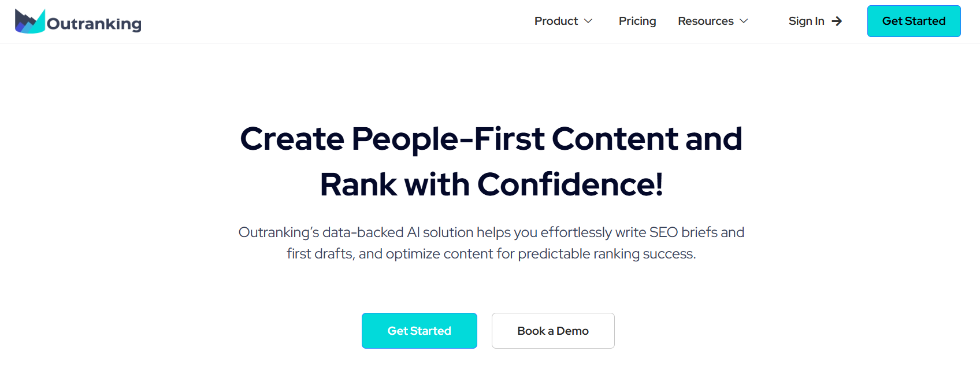The image size is (980, 366).
Task: Expand the chevron beside Resources
Action: [x=744, y=21]
